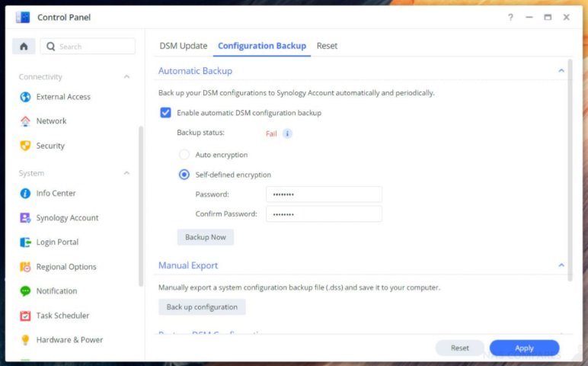Open Regional Options icon

25,267
